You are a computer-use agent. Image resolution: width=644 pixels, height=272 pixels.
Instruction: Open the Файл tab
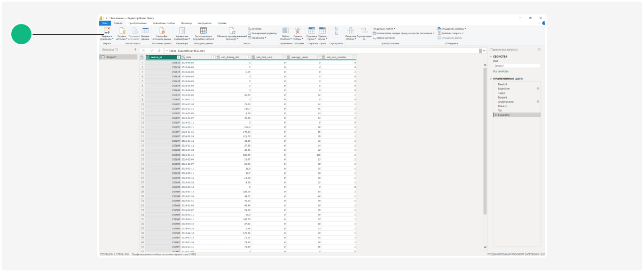point(105,23)
